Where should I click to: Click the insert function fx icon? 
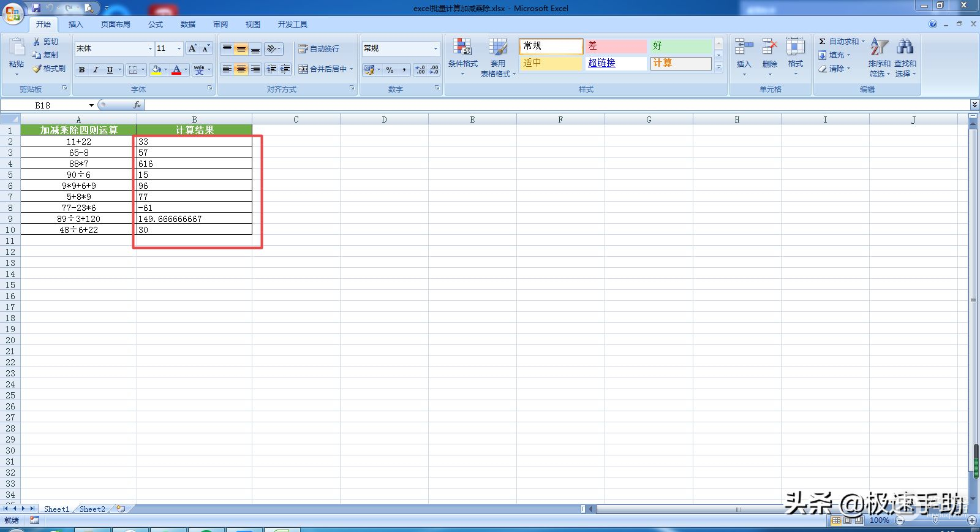137,105
